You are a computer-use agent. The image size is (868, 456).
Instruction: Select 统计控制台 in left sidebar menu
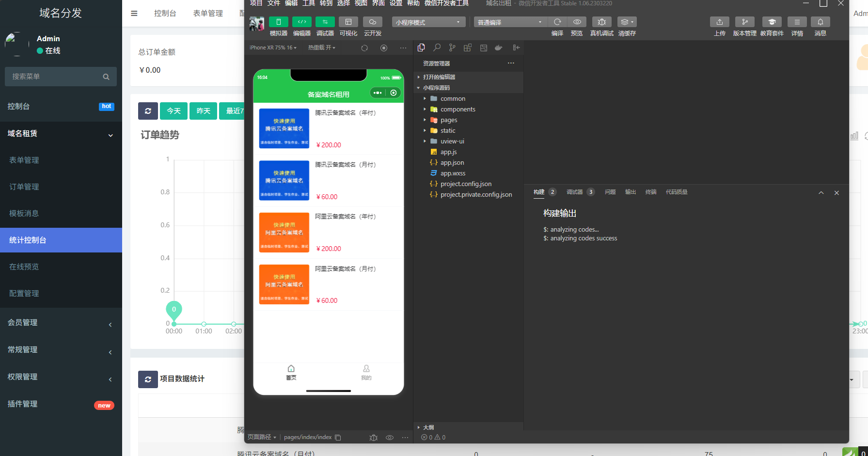point(61,240)
